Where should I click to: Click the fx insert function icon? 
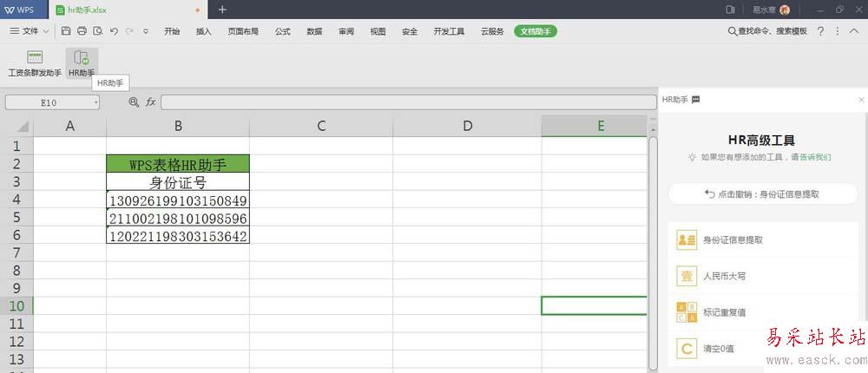(150, 102)
